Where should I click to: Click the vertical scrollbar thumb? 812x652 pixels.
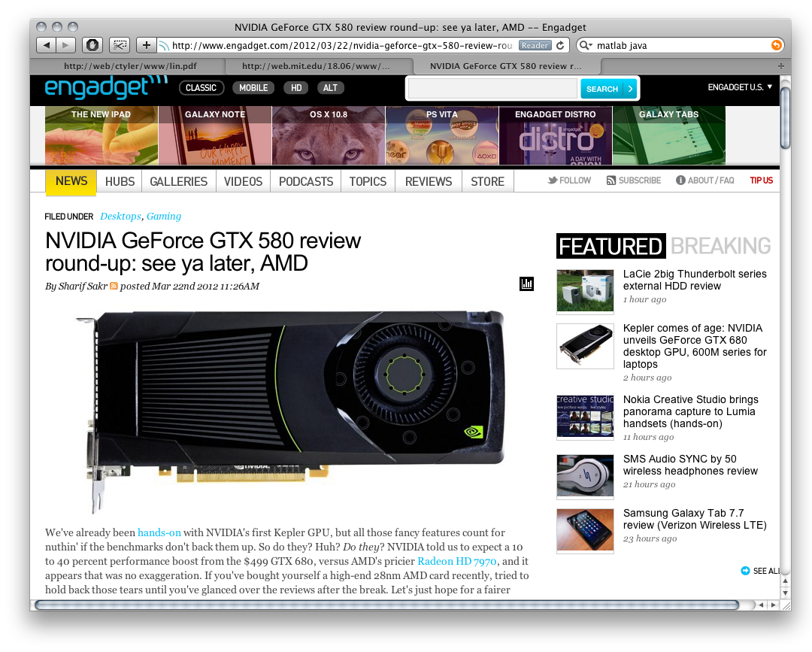pos(785,117)
